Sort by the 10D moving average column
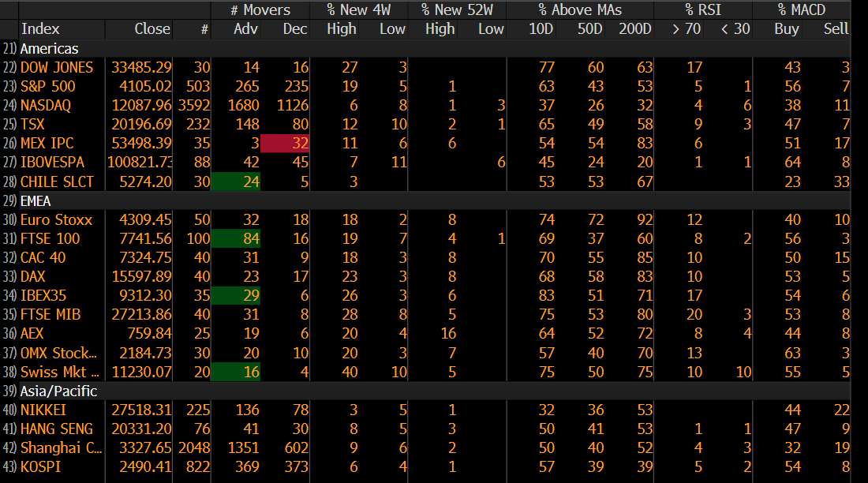The width and height of the screenshot is (868, 483). click(x=541, y=28)
